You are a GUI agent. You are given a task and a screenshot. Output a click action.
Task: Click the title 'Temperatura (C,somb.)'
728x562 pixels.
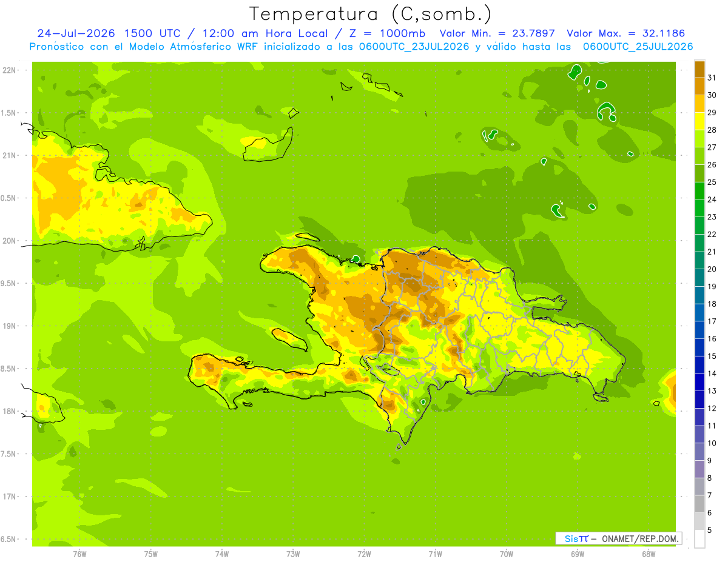[371, 14]
